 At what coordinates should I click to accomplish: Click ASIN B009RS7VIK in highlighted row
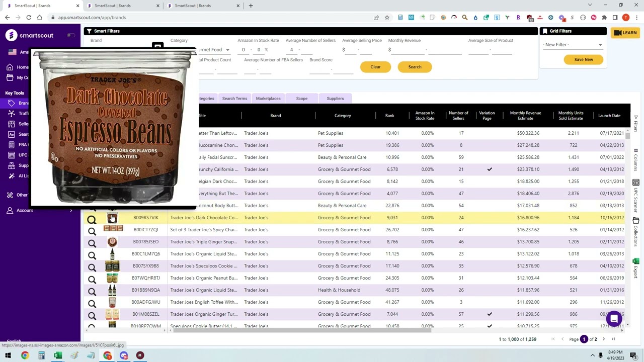(x=146, y=218)
